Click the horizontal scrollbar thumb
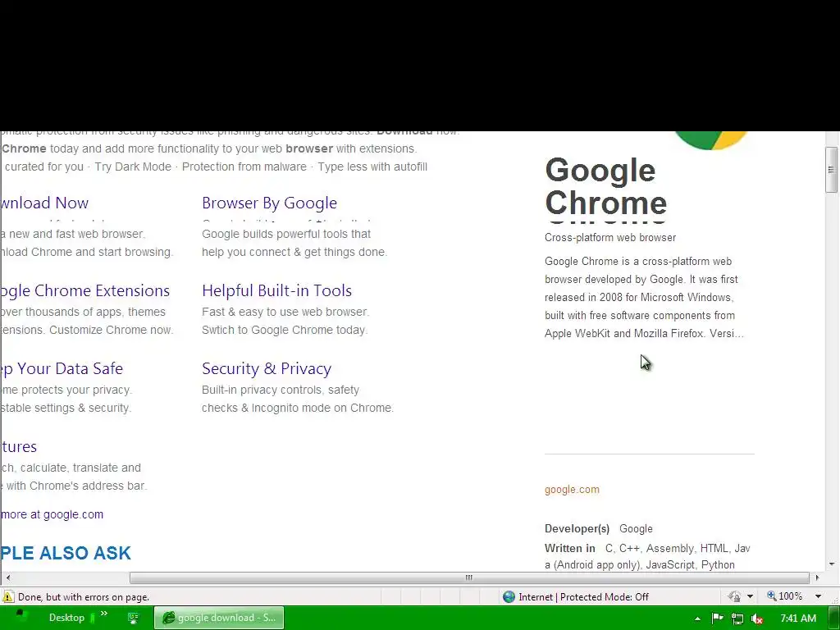Image resolution: width=840 pixels, height=630 pixels. coord(469,577)
